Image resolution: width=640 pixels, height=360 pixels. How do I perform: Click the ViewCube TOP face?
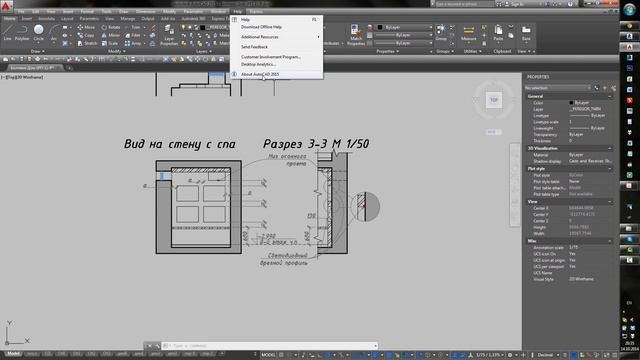coord(494,100)
